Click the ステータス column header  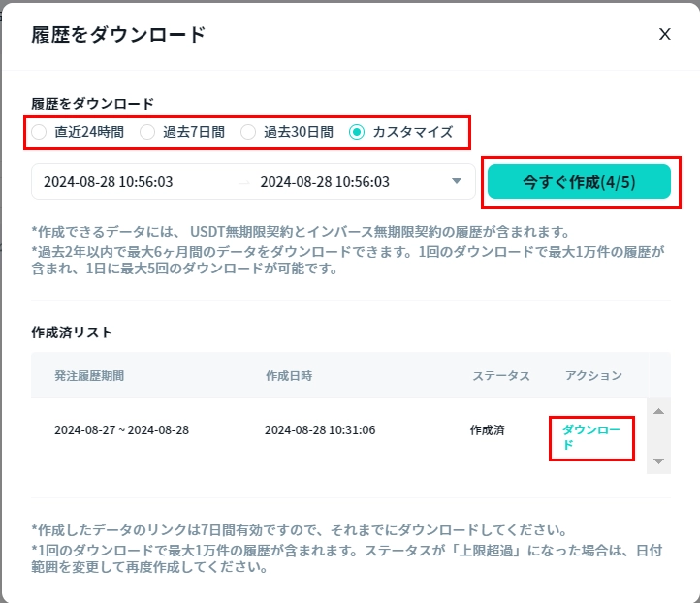tap(501, 376)
